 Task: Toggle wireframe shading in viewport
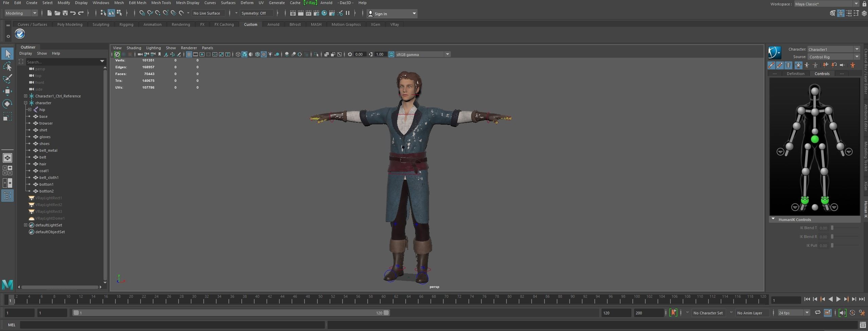[238, 54]
